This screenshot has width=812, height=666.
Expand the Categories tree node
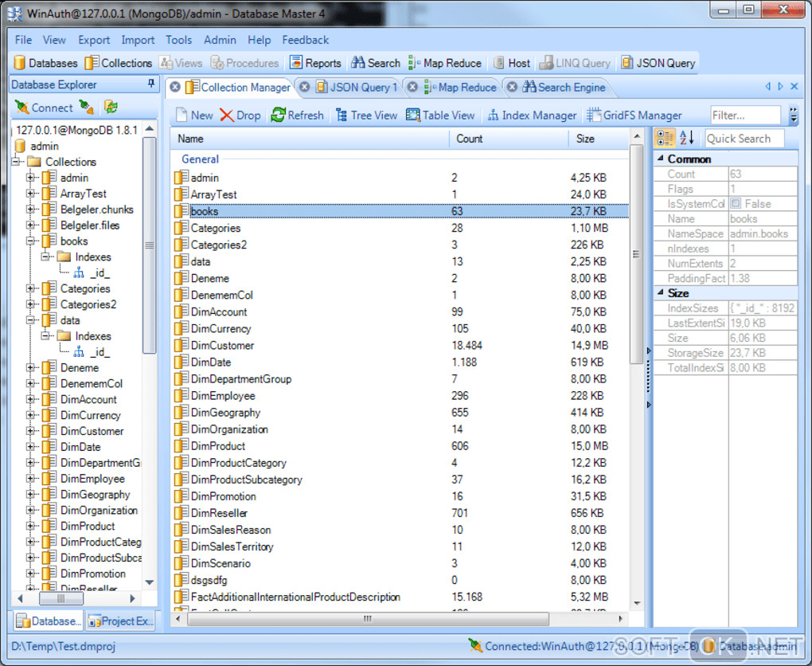point(30,288)
